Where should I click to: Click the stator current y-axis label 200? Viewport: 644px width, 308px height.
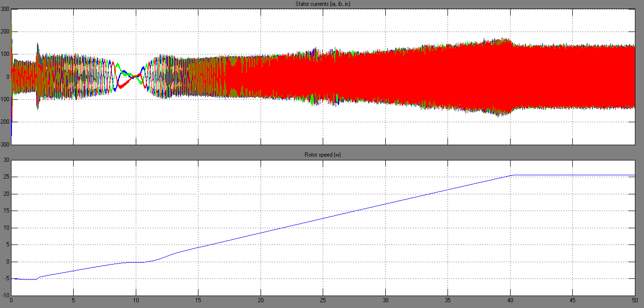click(x=5, y=31)
